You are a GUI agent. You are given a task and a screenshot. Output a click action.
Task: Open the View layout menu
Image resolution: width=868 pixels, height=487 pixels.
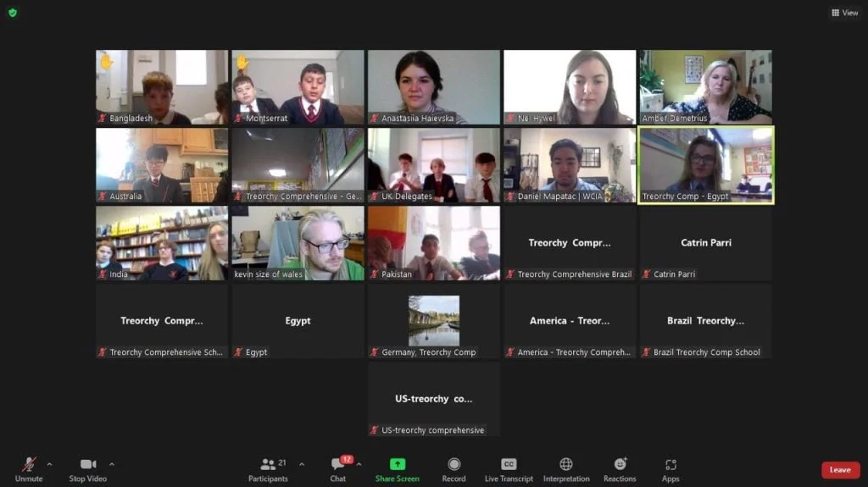(845, 13)
